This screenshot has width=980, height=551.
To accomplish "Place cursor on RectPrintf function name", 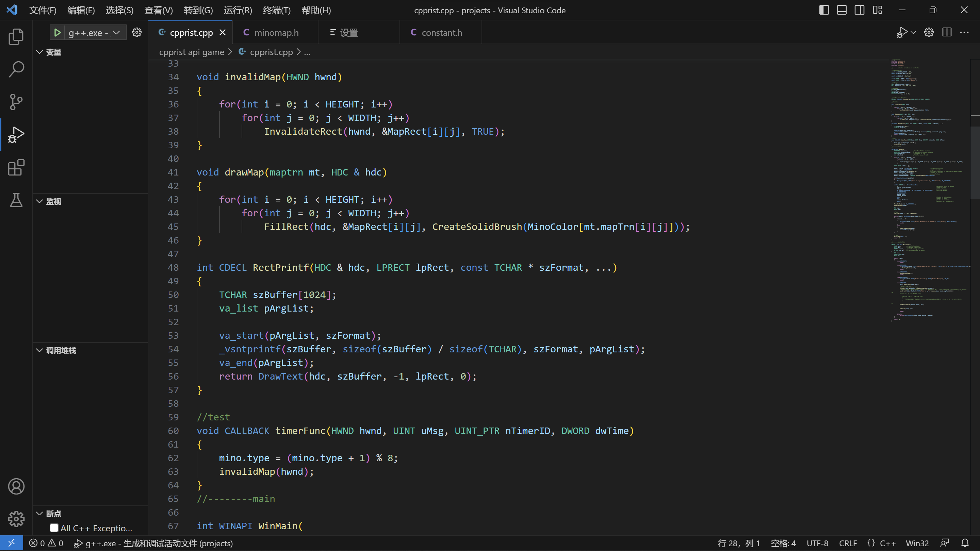I will click(x=281, y=268).
